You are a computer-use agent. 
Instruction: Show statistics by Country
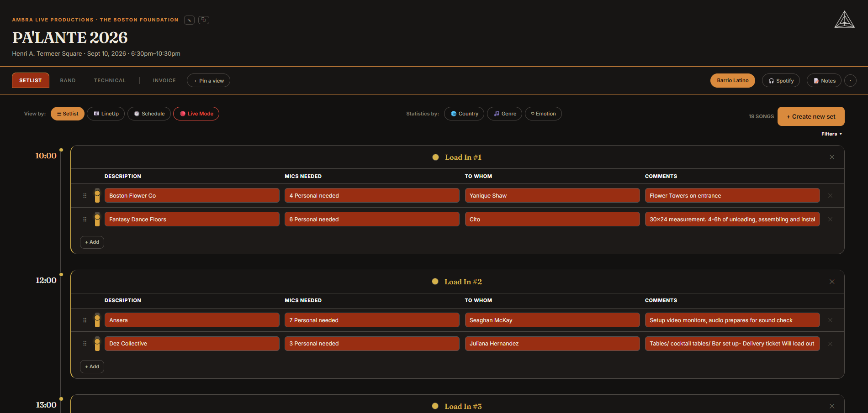tap(464, 114)
